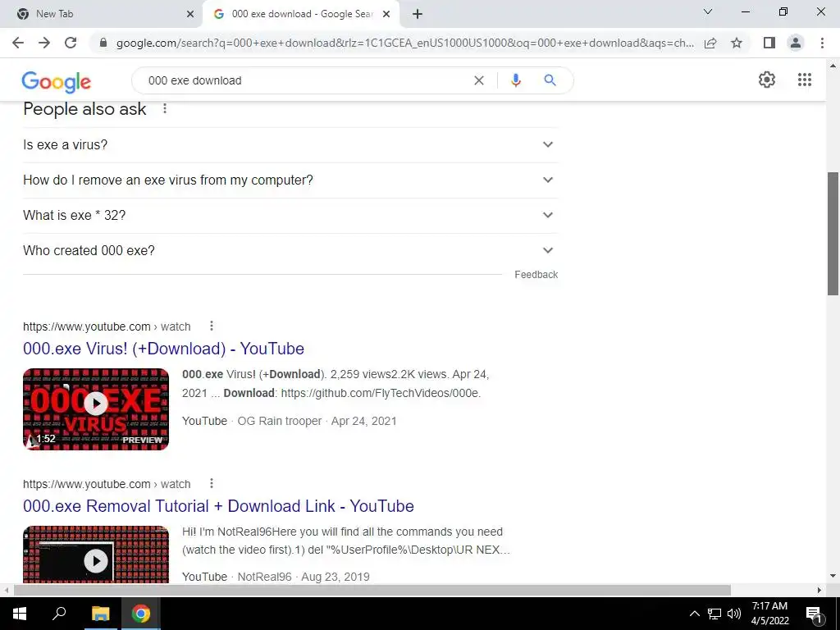Go to the Google logo homepage
The image size is (840, 630).
57,81
